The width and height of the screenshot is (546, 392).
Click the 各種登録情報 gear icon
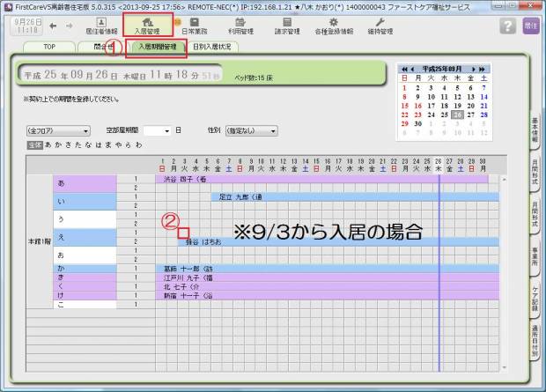coord(334,25)
